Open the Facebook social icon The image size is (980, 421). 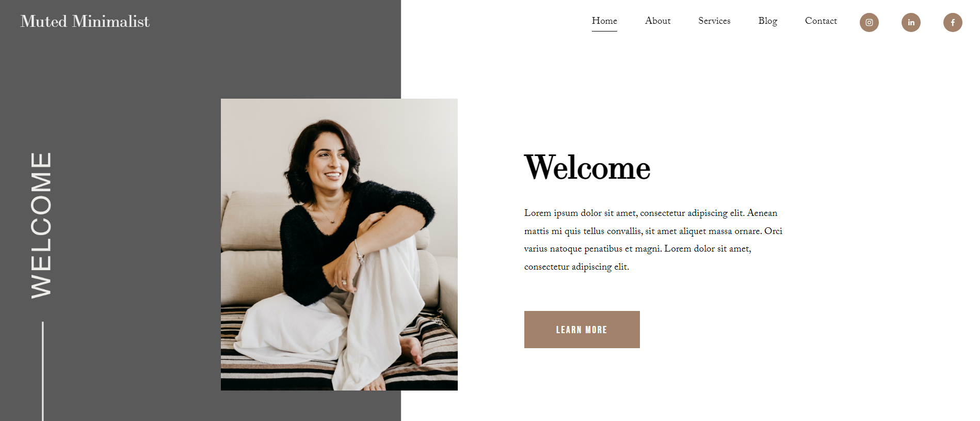click(953, 22)
